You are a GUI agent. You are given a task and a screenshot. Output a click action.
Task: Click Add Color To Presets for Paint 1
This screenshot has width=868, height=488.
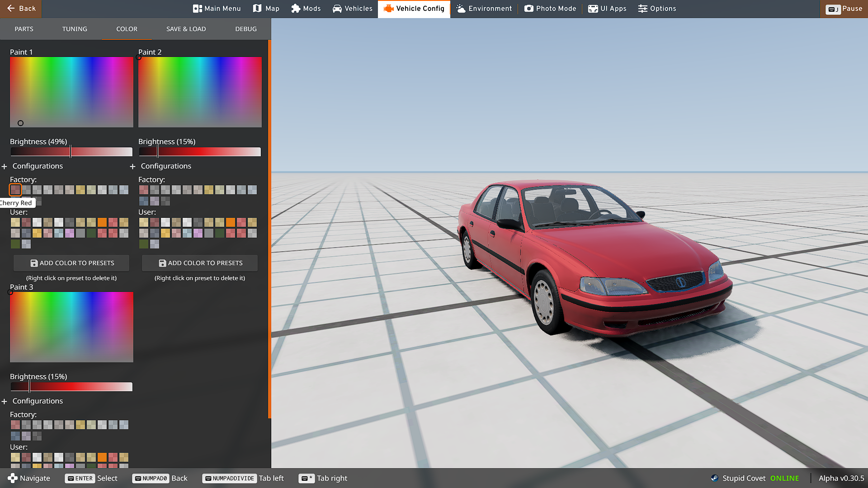(71, 263)
